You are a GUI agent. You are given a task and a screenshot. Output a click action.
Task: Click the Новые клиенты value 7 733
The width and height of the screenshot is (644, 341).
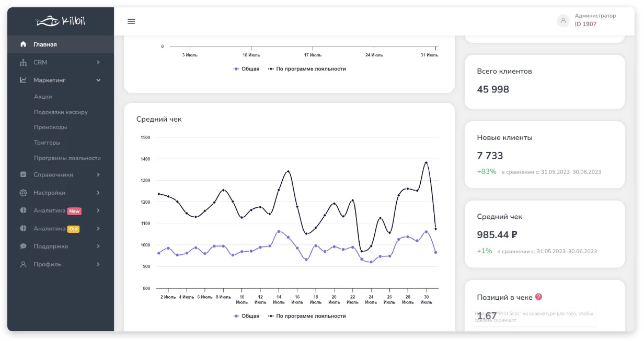pyautogui.click(x=490, y=156)
